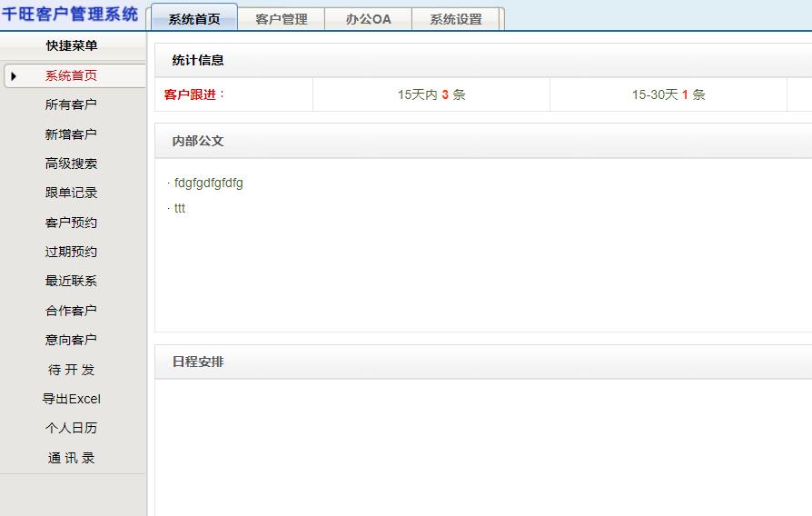Click the 系统首页 top tab

194,19
